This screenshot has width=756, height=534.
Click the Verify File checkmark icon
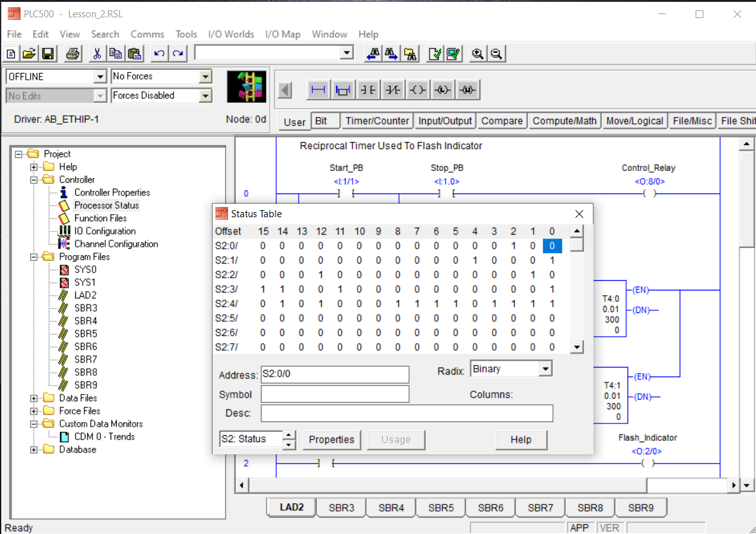[x=435, y=53]
